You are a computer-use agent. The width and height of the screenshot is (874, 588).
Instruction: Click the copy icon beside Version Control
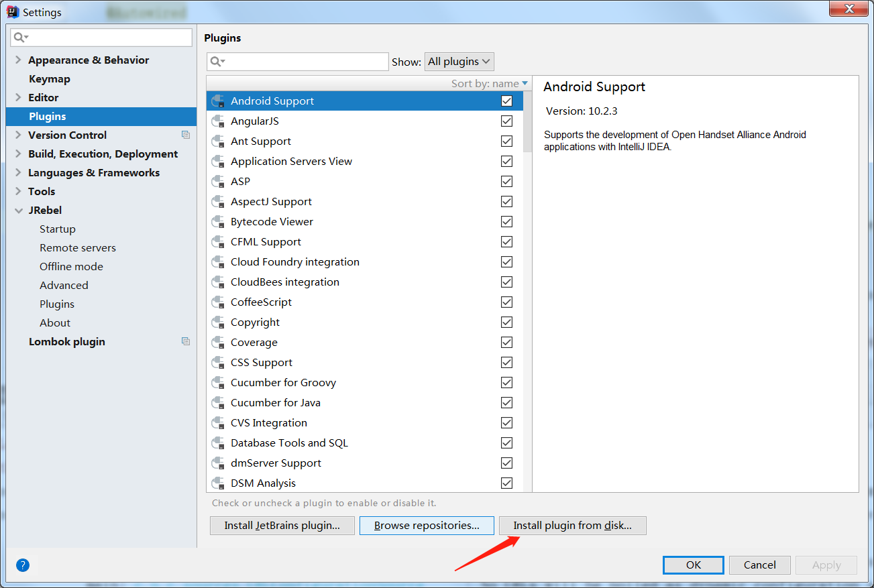[x=186, y=135]
